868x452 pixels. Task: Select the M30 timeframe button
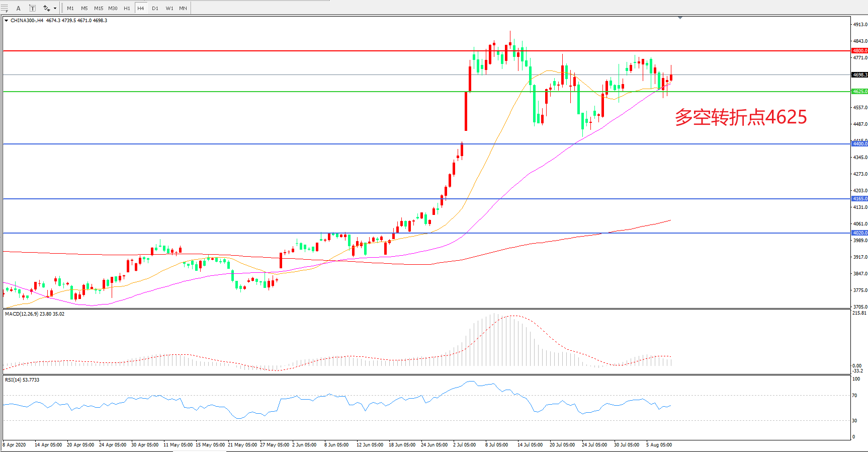(113, 8)
